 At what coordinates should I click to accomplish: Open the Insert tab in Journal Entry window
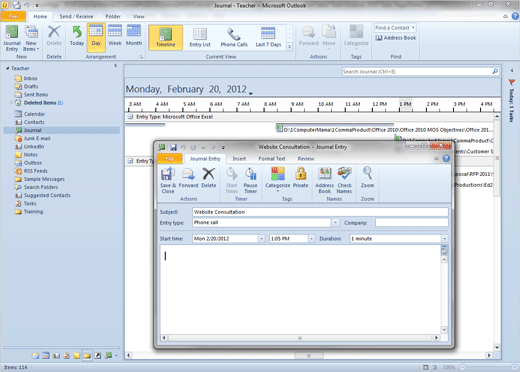239,159
